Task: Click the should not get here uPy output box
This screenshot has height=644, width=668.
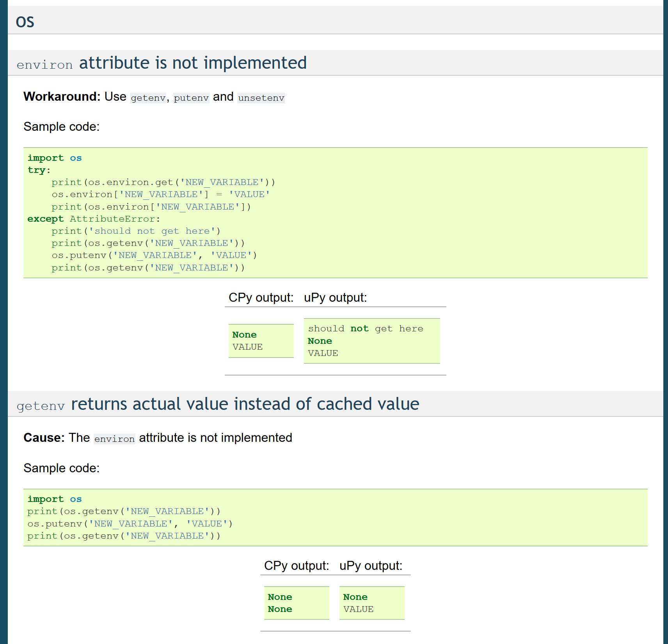Action: click(x=371, y=340)
